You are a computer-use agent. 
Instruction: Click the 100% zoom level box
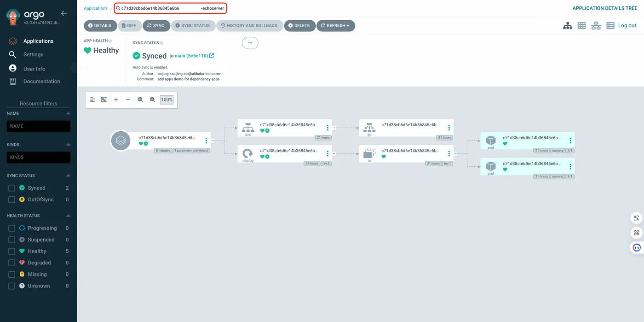point(167,100)
